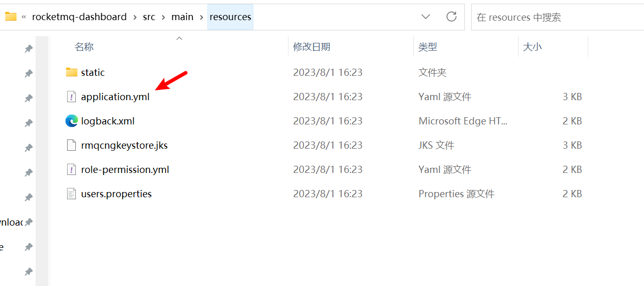
Task: Click pin icon beside static row
Action: 29,73
